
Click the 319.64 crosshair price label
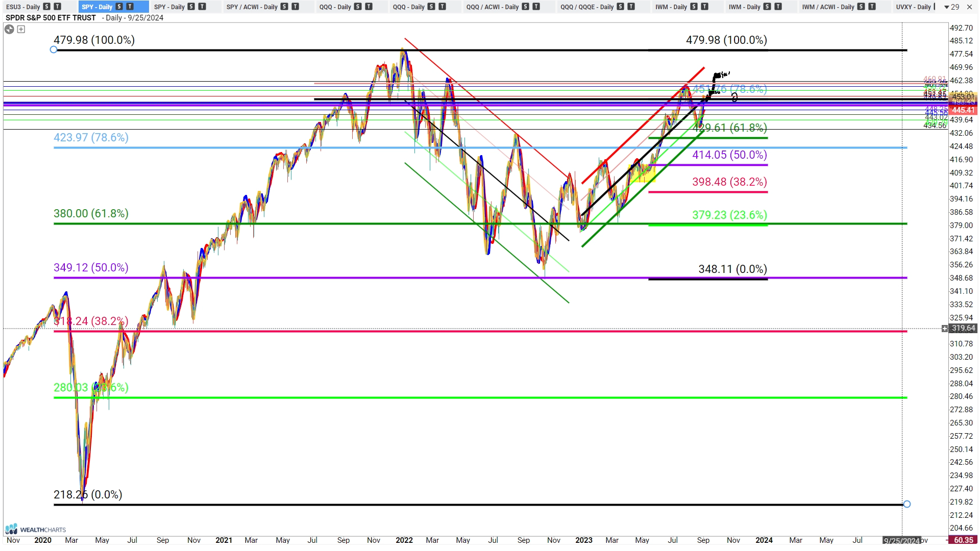(x=964, y=329)
